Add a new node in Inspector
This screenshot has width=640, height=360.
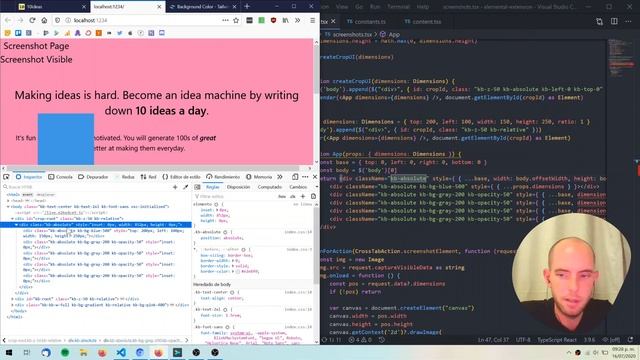175,187
